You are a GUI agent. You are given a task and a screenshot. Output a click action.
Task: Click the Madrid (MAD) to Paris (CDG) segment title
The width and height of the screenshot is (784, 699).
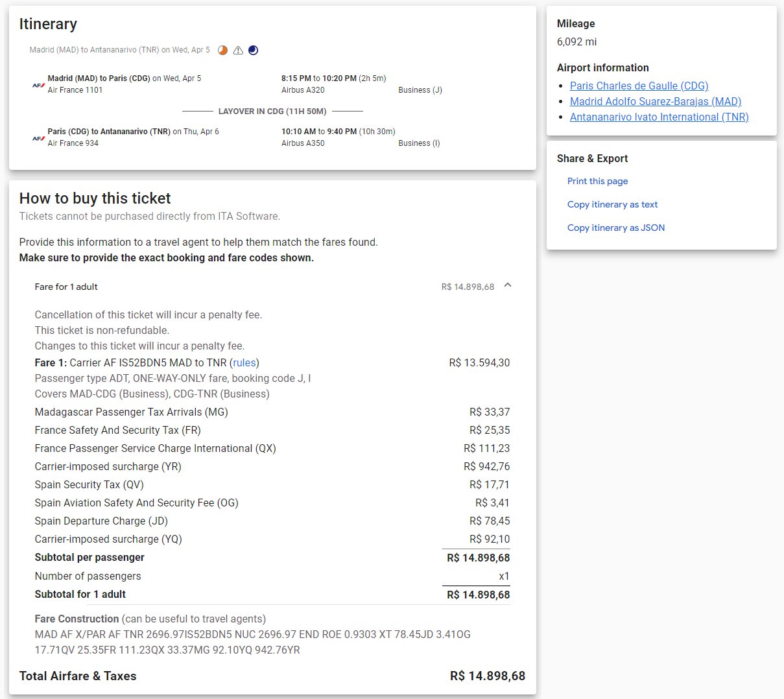click(99, 78)
